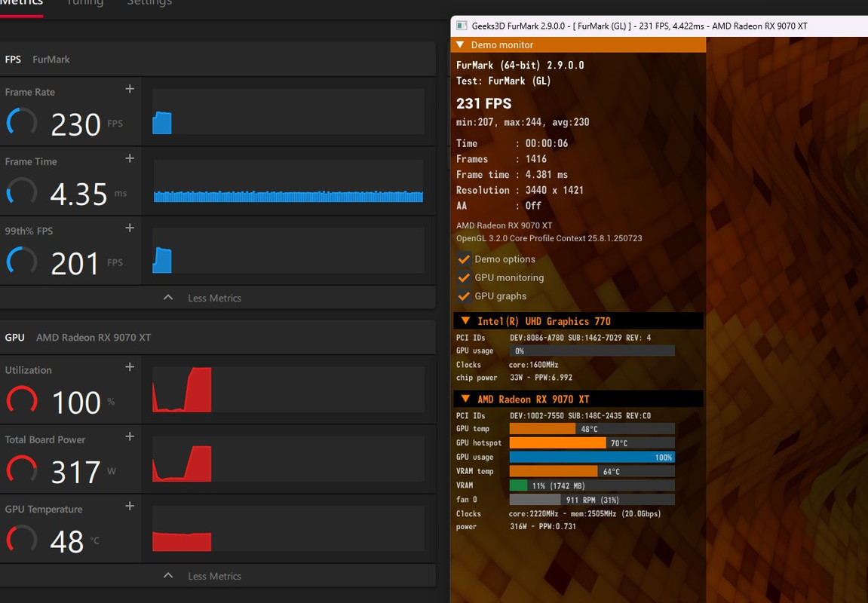Click the chip power 33W - PPW:6.992 line

coord(514,378)
